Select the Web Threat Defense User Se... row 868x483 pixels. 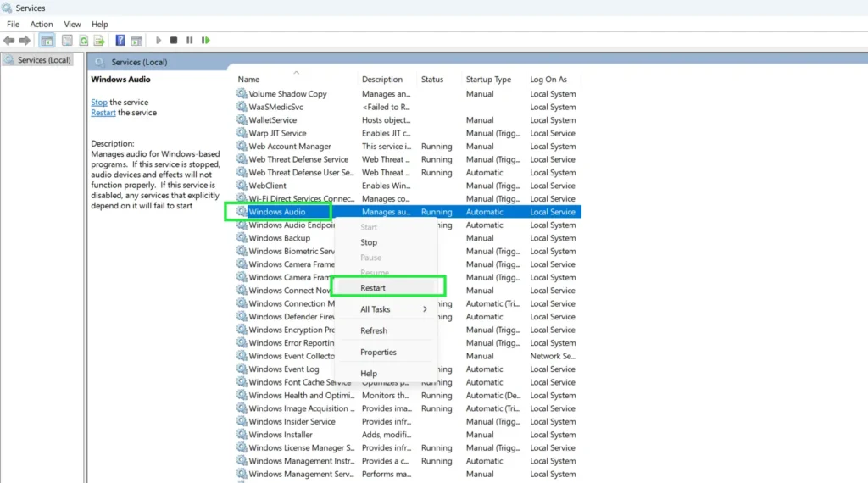pos(408,172)
